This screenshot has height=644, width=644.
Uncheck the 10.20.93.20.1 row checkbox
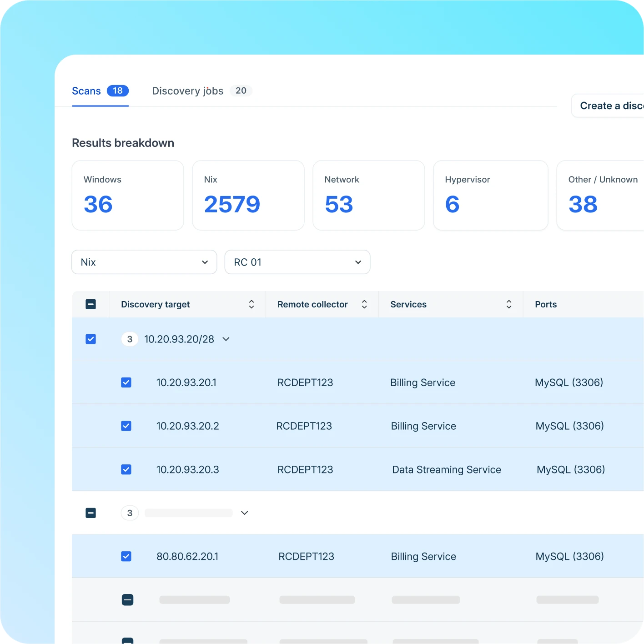pos(126,382)
